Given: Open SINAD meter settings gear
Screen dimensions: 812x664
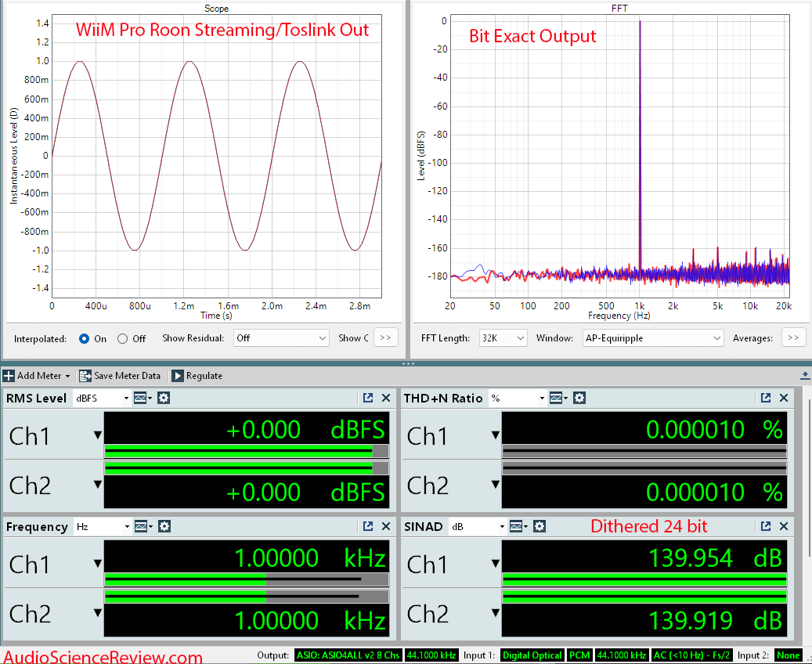Looking at the screenshot, I should 539,526.
